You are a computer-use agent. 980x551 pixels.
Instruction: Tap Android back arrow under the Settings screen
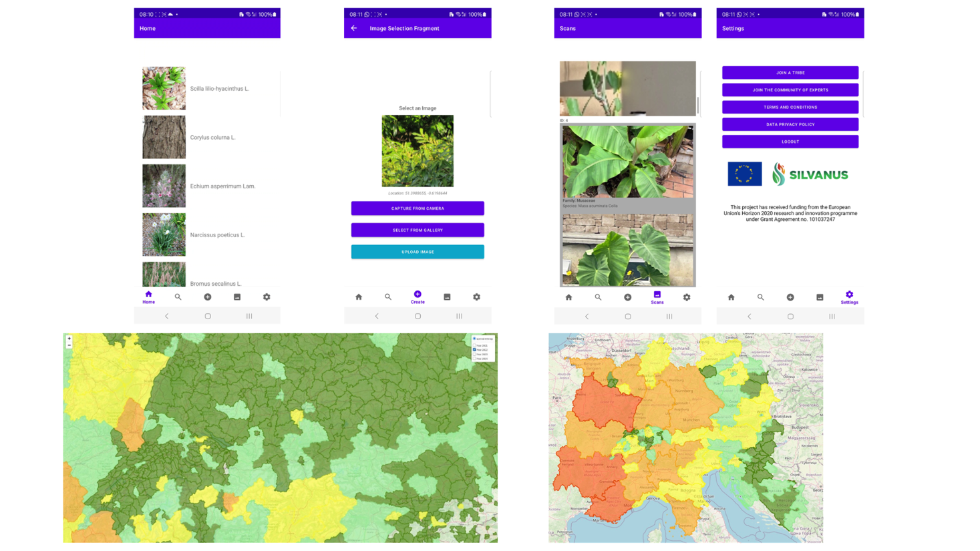[x=750, y=317]
